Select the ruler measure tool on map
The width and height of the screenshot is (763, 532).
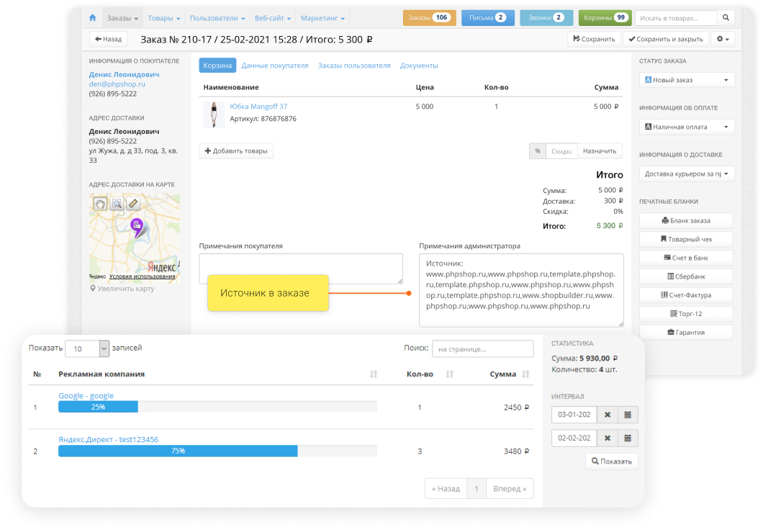point(133,204)
